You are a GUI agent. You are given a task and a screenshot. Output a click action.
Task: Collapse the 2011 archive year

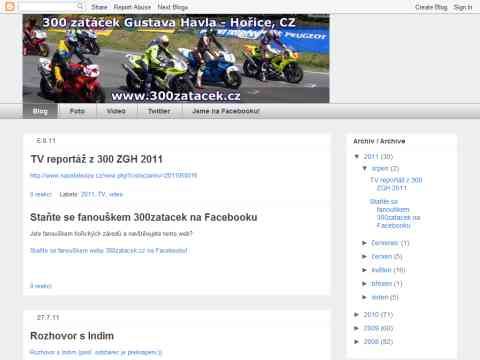coord(357,156)
